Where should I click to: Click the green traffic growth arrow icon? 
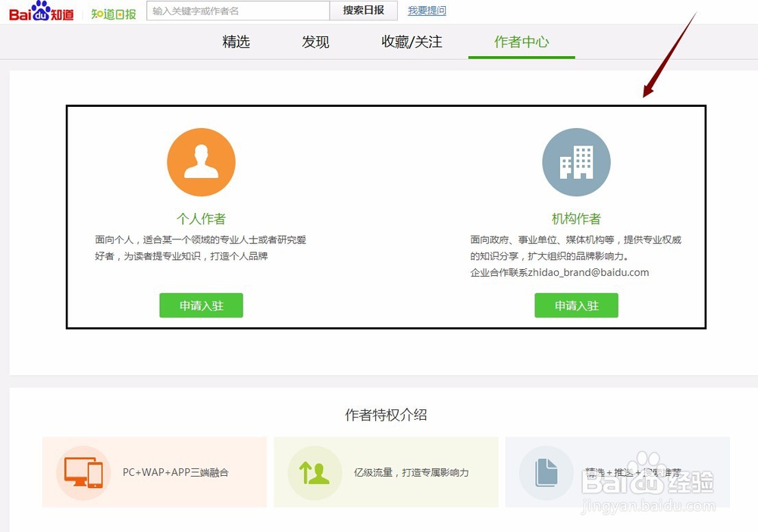click(315, 471)
